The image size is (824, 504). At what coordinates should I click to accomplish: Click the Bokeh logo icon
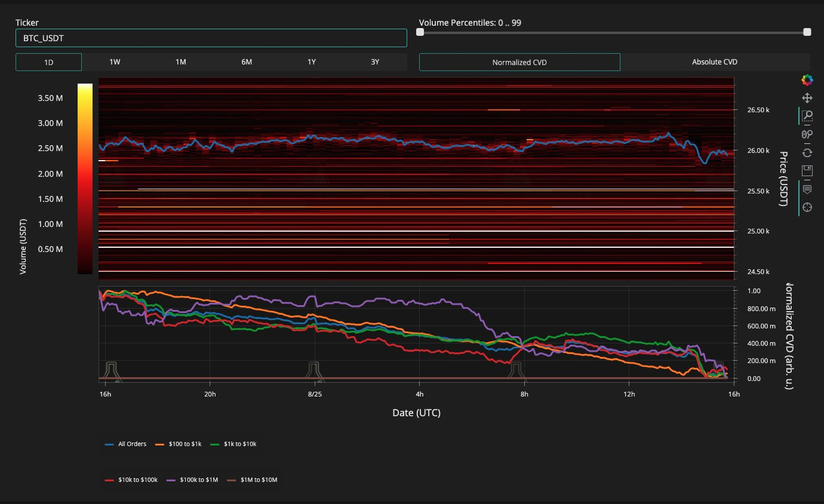[807, 79]
